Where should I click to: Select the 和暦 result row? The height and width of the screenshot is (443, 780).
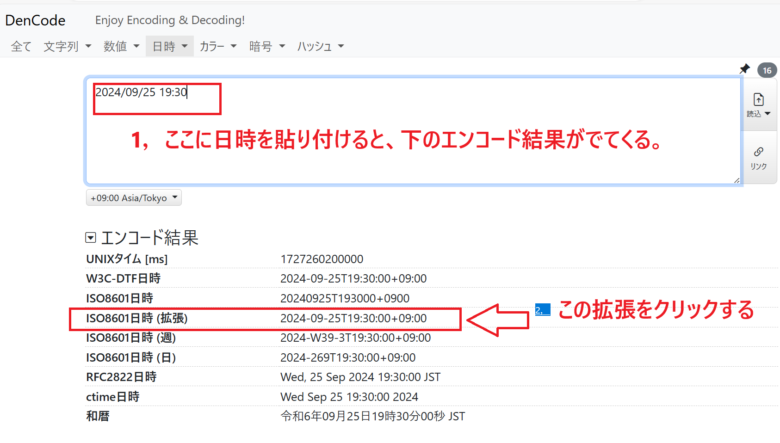click(x=265, y=415)
